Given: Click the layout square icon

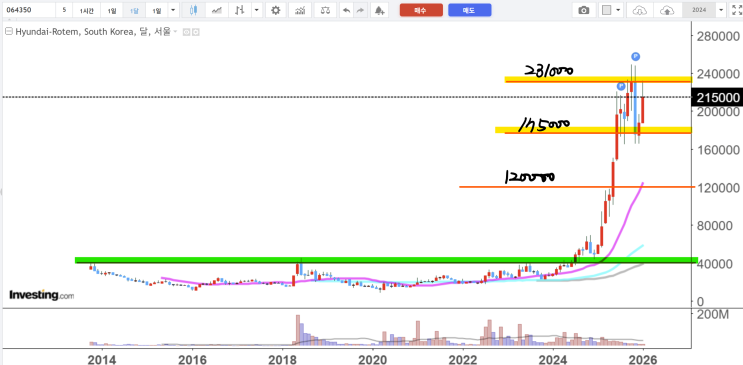Looking at the screenshot, I should [x=607, y=10].
